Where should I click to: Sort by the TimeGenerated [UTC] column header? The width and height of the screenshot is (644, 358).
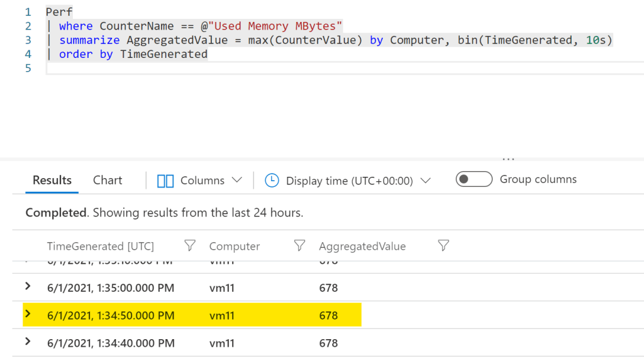pos(100,247)
